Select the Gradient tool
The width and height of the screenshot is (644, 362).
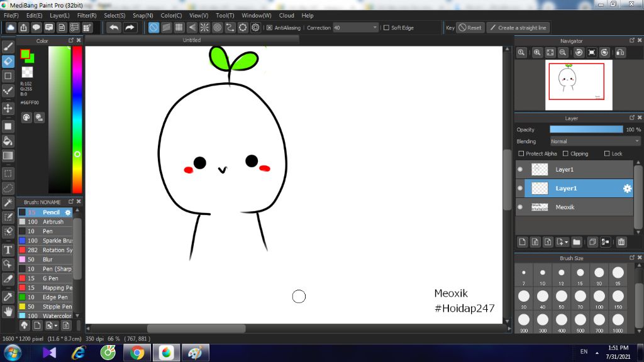(8, 156)
